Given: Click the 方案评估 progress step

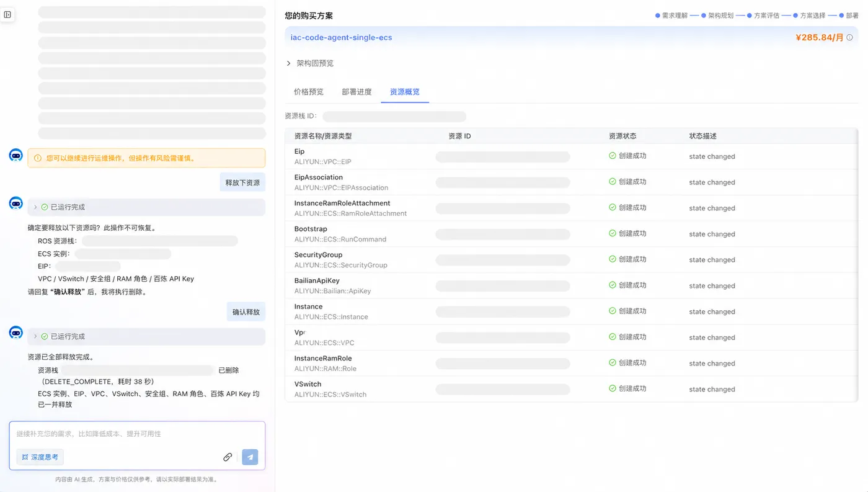Looking at the screenshot, I should 763,16.
